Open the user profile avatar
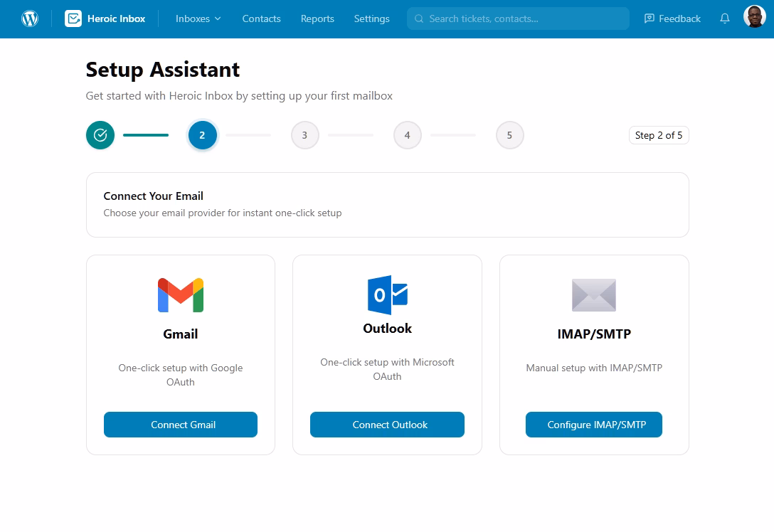 (x=755, y=16)
